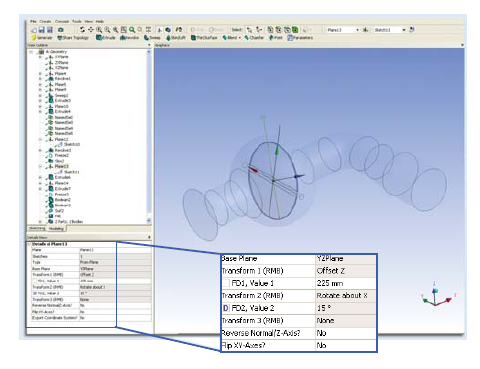This screenshot has height=369, width=480.
Task: Open the Create menu
Action: point(45,21)
